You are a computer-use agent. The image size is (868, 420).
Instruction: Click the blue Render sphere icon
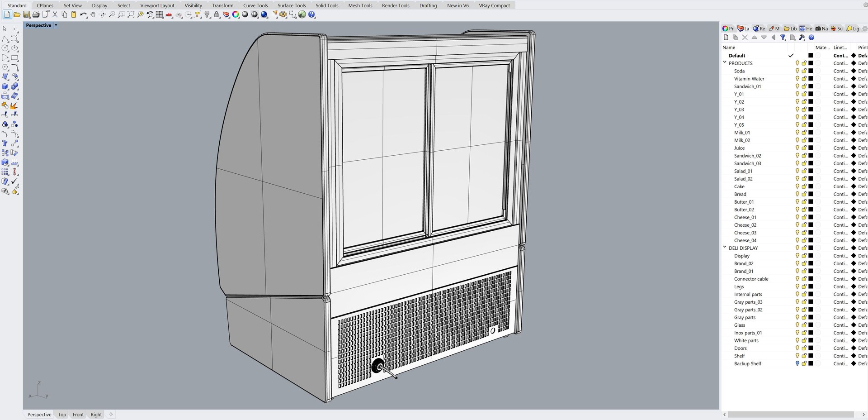264,14
